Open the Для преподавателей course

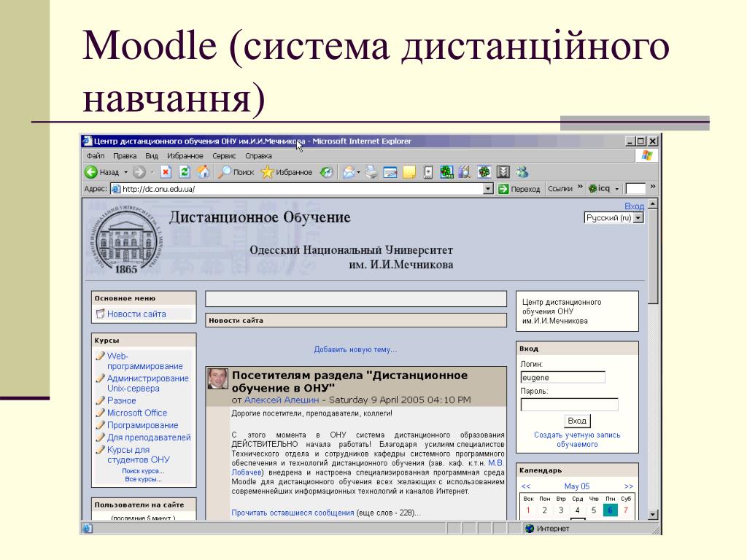coord(149,437)
